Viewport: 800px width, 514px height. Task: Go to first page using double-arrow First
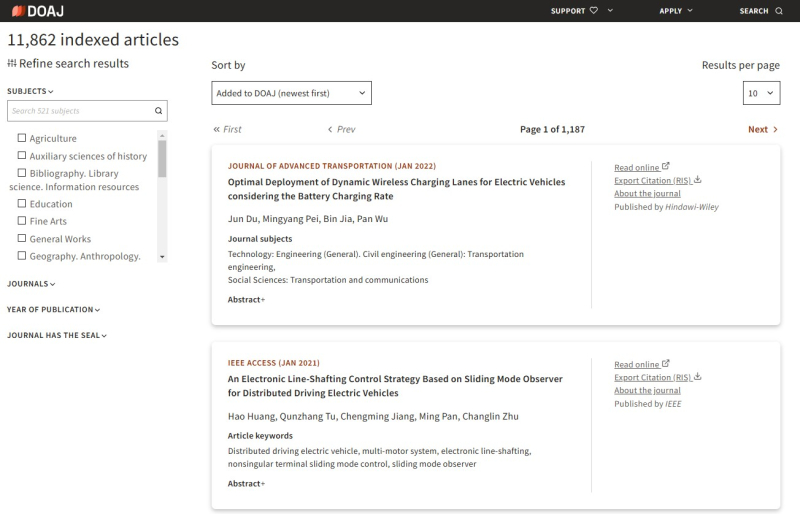click(x=227, y=130)
